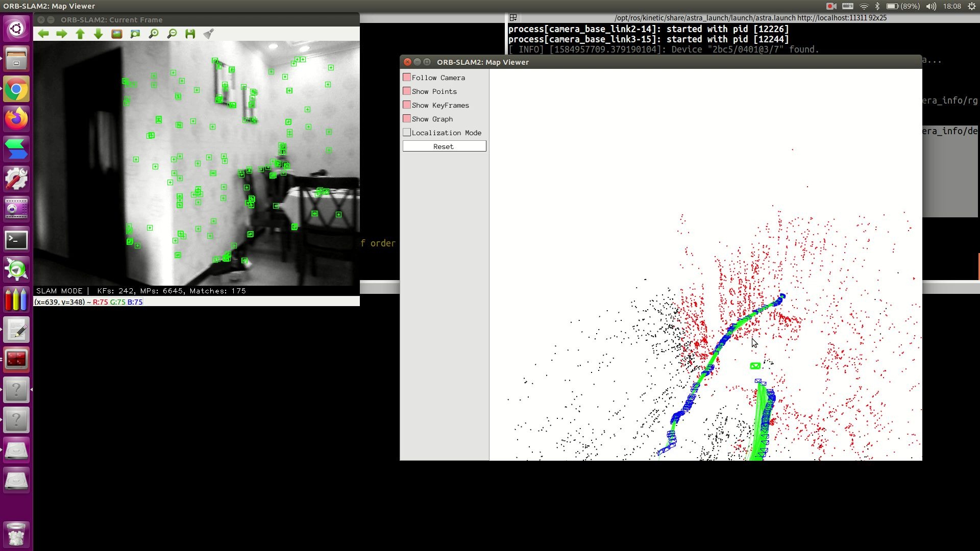The image size is (980, 551).
Task: Open the upper disk drive icon in the launcher
Action: (16, 450)
